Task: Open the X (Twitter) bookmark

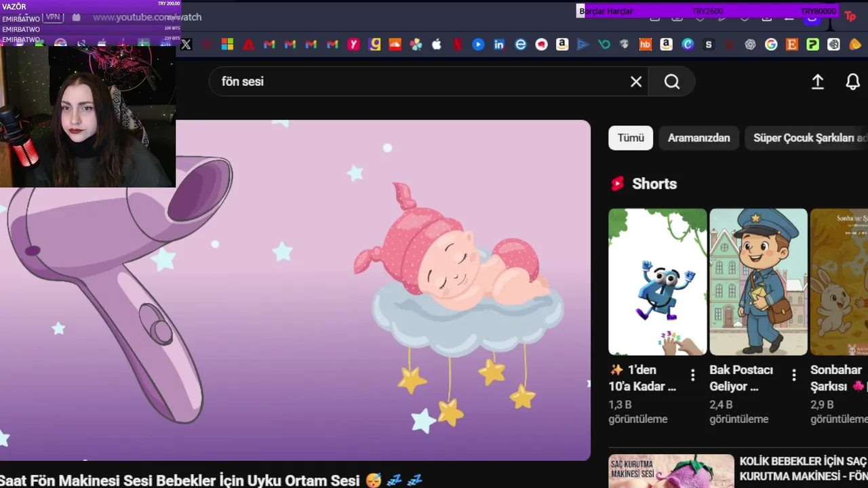Action: pyautogui.click(x=186, y=45)
